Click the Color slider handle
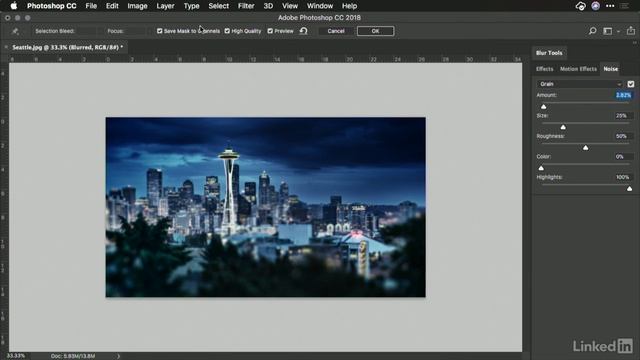 pyautogui.click(x=541, y=168)
